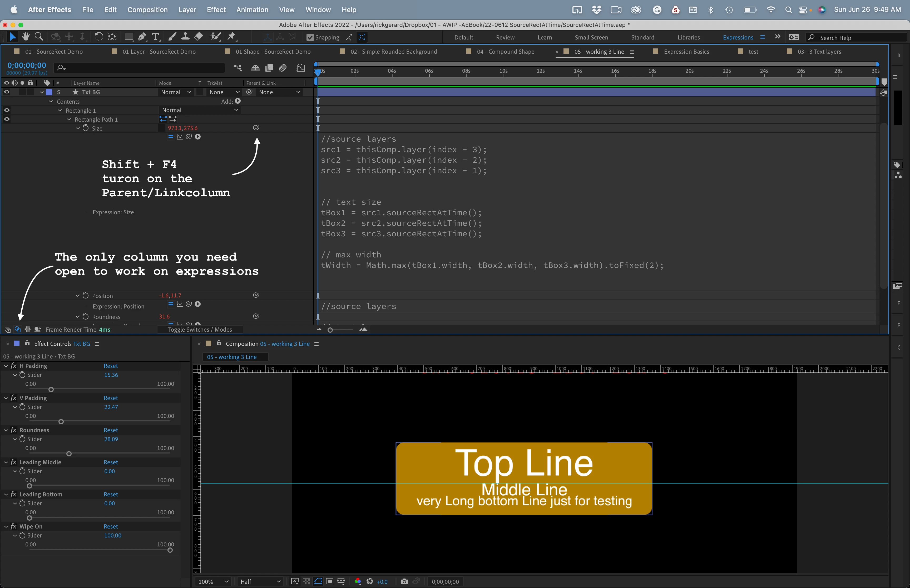
Task: Select the Hand tool in toolbar
Action: pos(26,37)
